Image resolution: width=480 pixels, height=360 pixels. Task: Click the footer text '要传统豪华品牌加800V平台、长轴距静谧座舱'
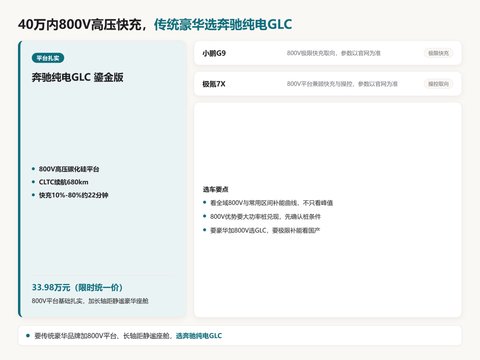click(102, 336)
